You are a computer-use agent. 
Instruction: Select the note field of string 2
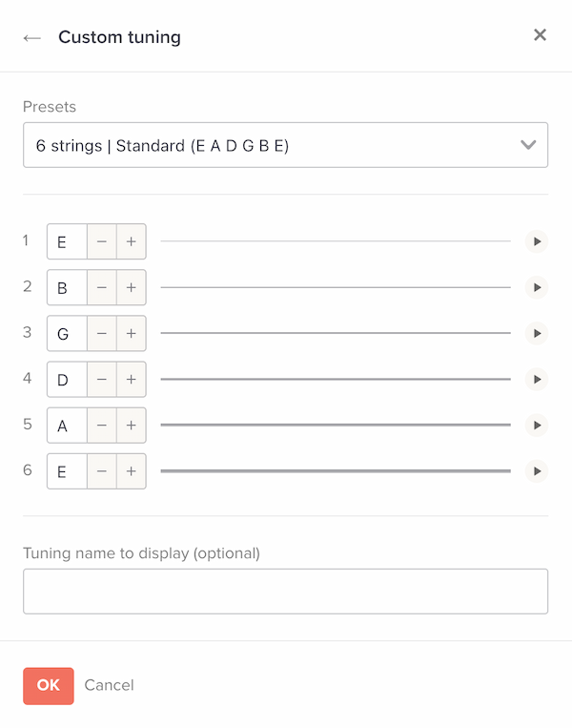67,287
